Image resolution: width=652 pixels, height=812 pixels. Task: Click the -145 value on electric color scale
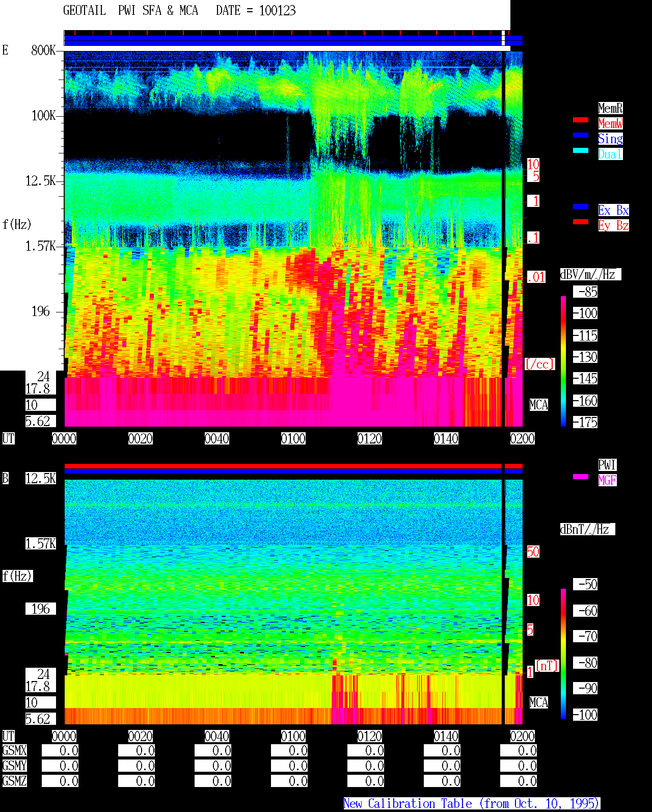coord(585,378)
